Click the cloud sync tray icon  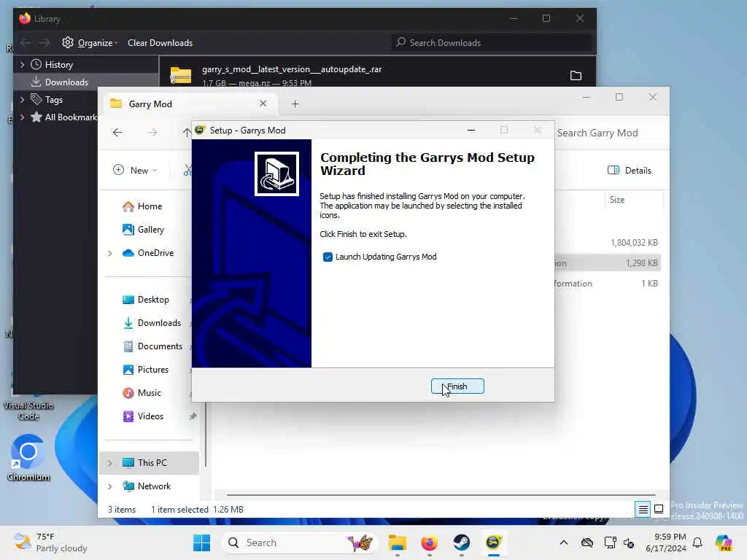[587, 542]
